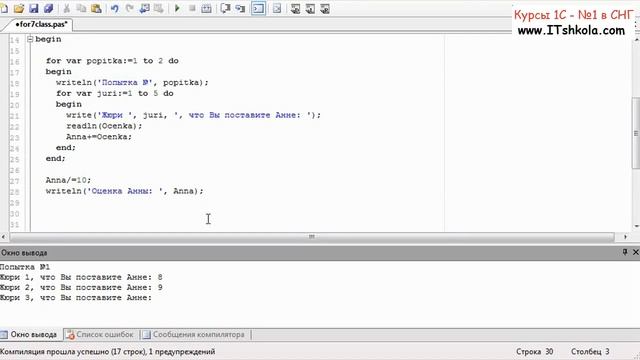Click the write('Жюри ', juri...) code line
The width and height of the screenshot is (640, 360).
(193, 115)
